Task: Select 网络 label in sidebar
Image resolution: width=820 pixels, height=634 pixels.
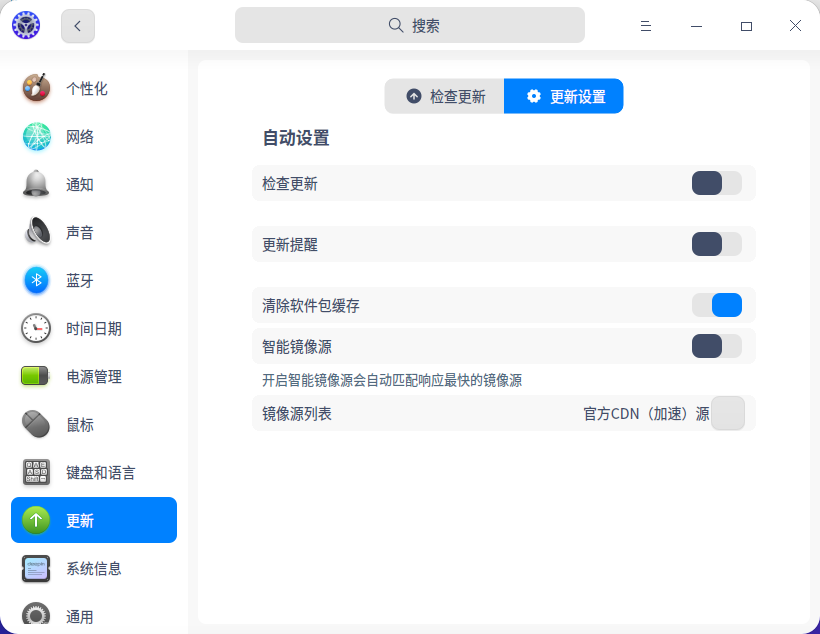Action: 80,137
